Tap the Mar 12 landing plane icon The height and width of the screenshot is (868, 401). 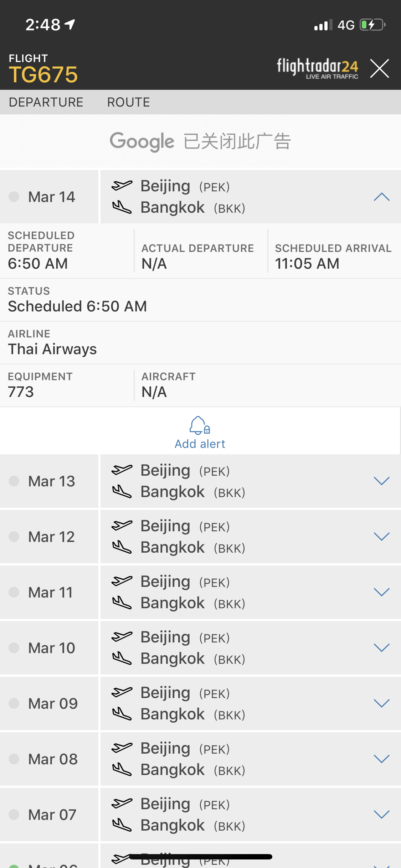122,547
